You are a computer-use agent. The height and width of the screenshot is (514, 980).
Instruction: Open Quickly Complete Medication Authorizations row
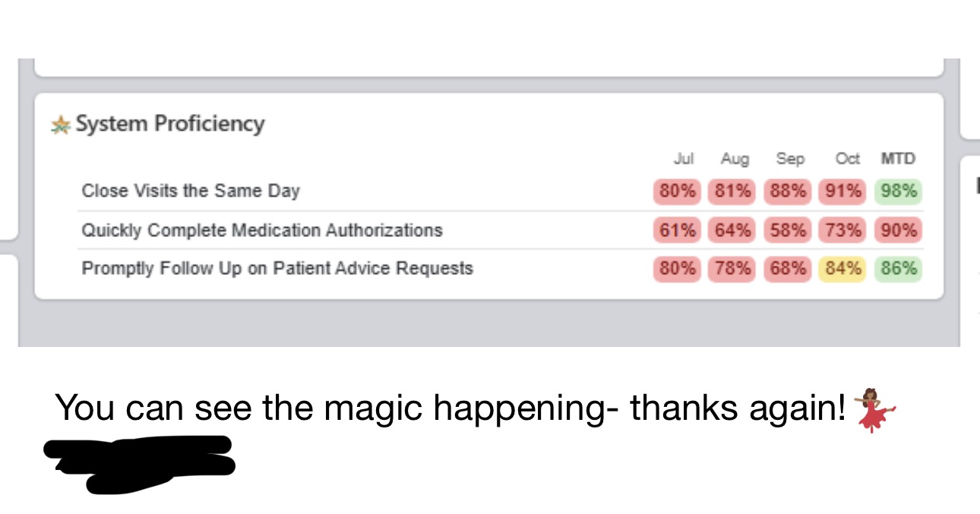(x=262, y=230)
